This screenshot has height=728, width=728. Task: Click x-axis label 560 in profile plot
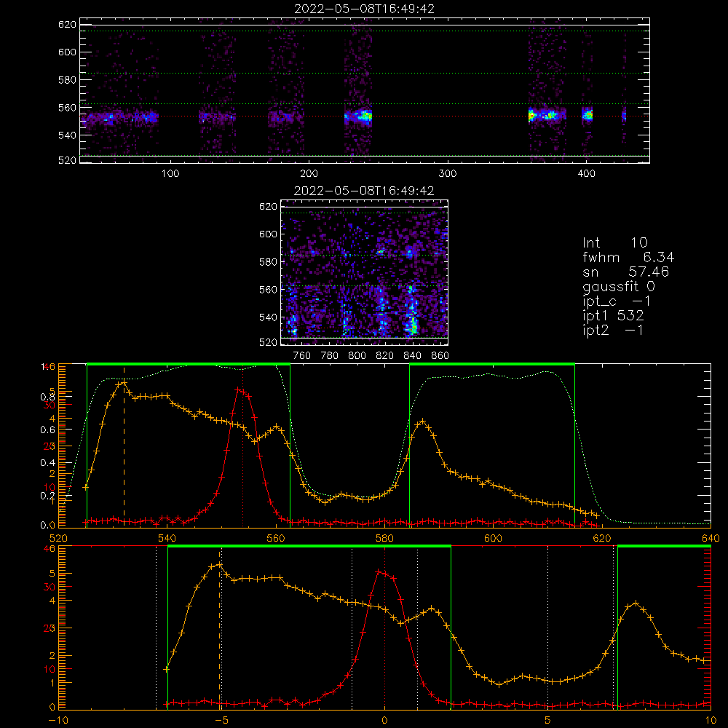click(276, 538)
